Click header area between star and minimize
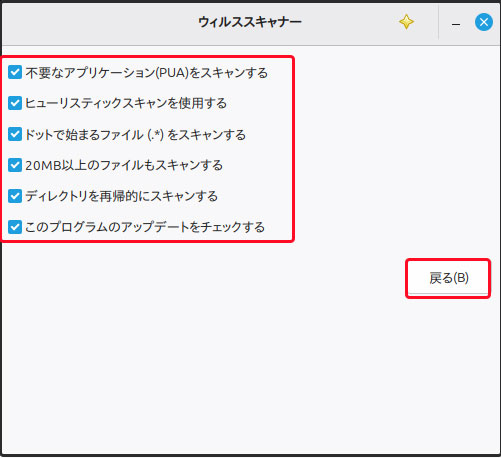This screenshot has height=458, width=501. point(427,23)
